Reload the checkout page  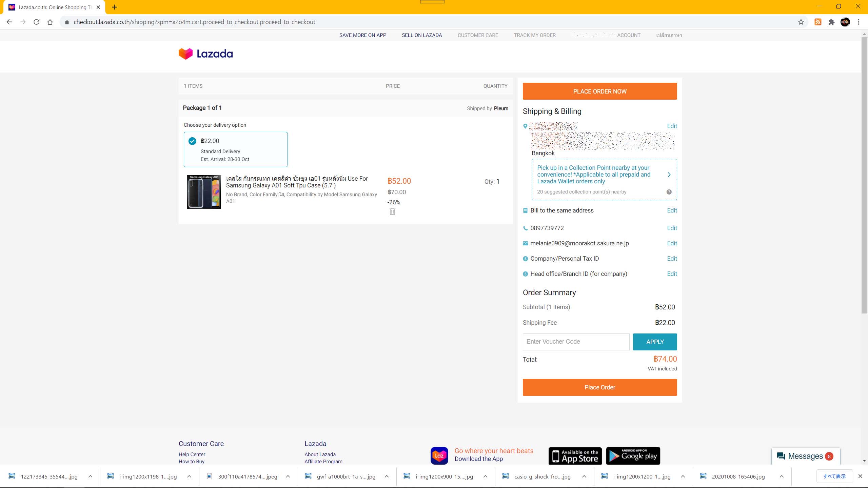tap(36, 22)
